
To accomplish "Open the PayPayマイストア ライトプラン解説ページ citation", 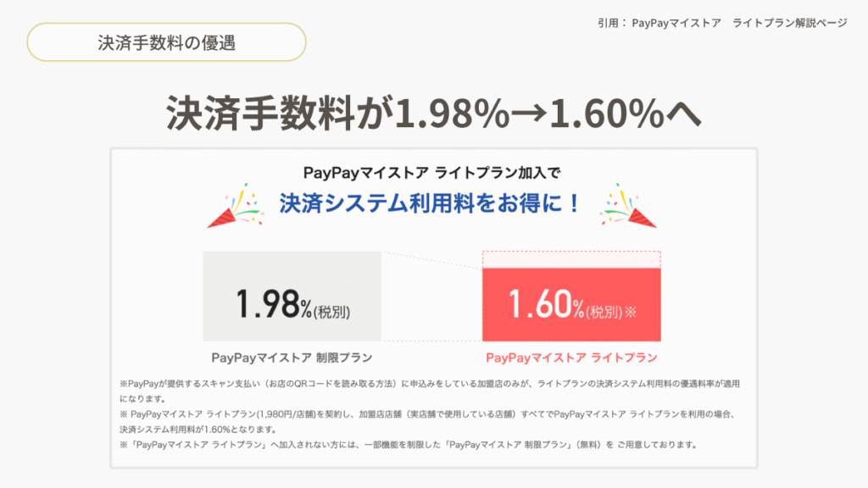I will 739,23.
